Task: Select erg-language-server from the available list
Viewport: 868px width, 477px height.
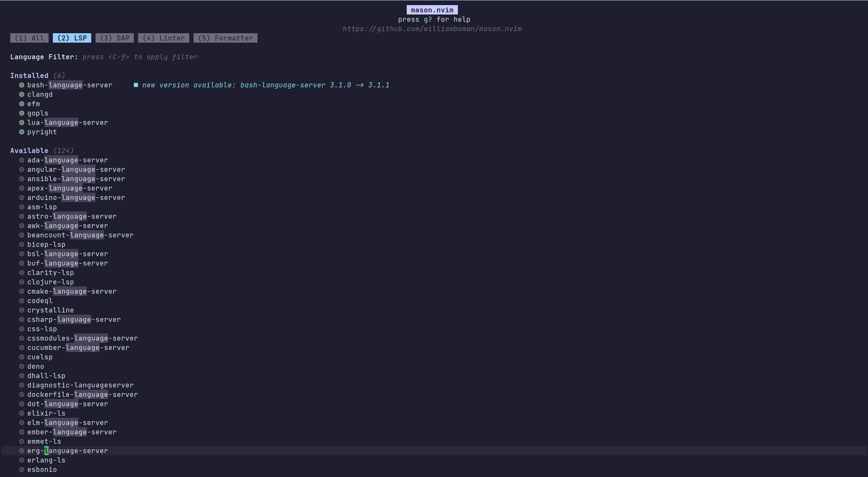Action: pos(67,451)
